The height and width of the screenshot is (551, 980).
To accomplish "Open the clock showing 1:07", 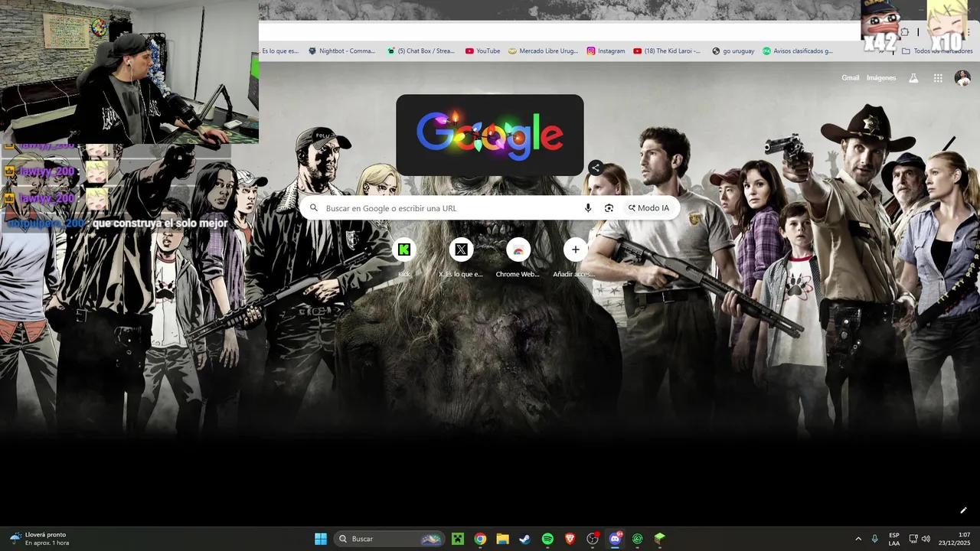I will pyautogui.click(x=955, y=539).
